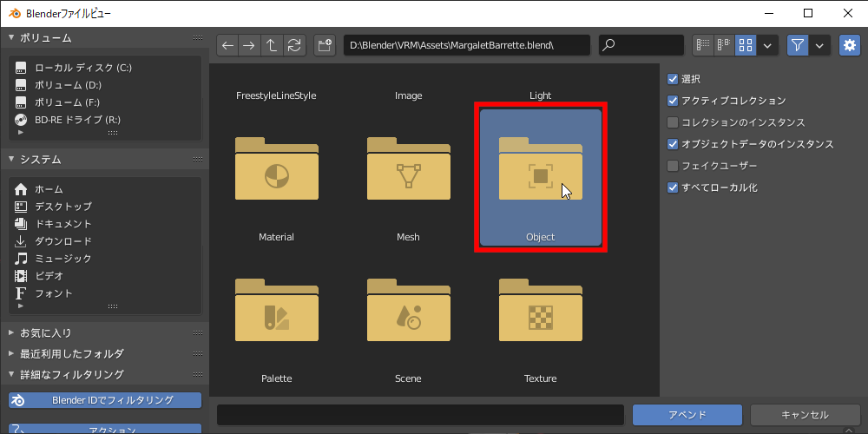
Task: Go back to previous folder arrow
Action: (x=227, y=45)
